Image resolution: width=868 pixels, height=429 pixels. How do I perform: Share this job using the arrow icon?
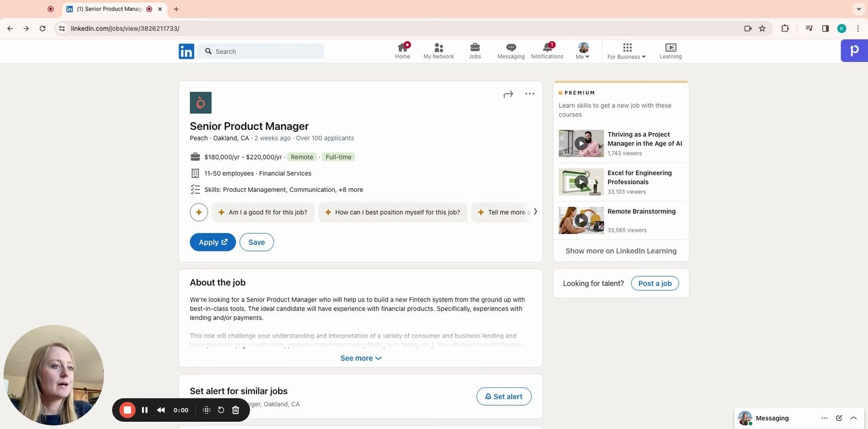(x=508, y=94)
